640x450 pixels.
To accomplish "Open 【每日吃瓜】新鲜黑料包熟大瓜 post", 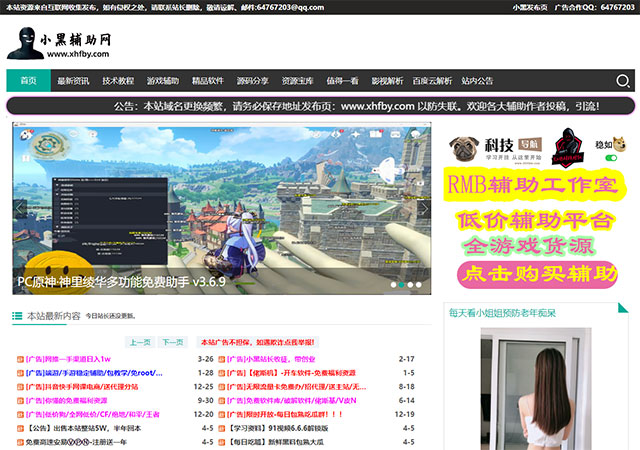I will pos(276,442).
